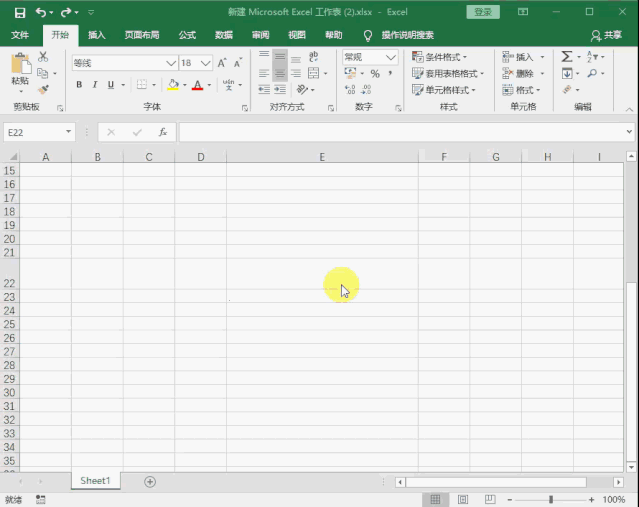
Task: Change text orientation icon
Action: pyautogui.click(x=302, y=89)
